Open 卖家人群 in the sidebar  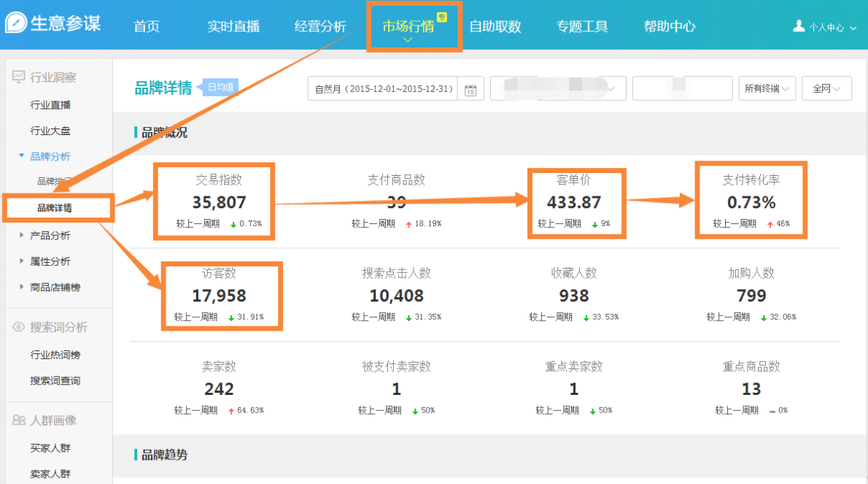click(50, 474)
